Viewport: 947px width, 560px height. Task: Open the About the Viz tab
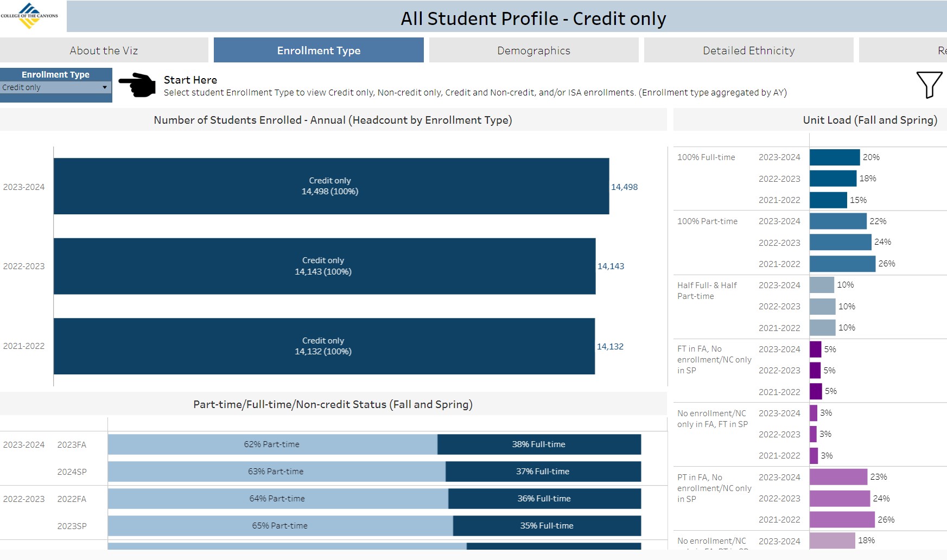[104, 50]
